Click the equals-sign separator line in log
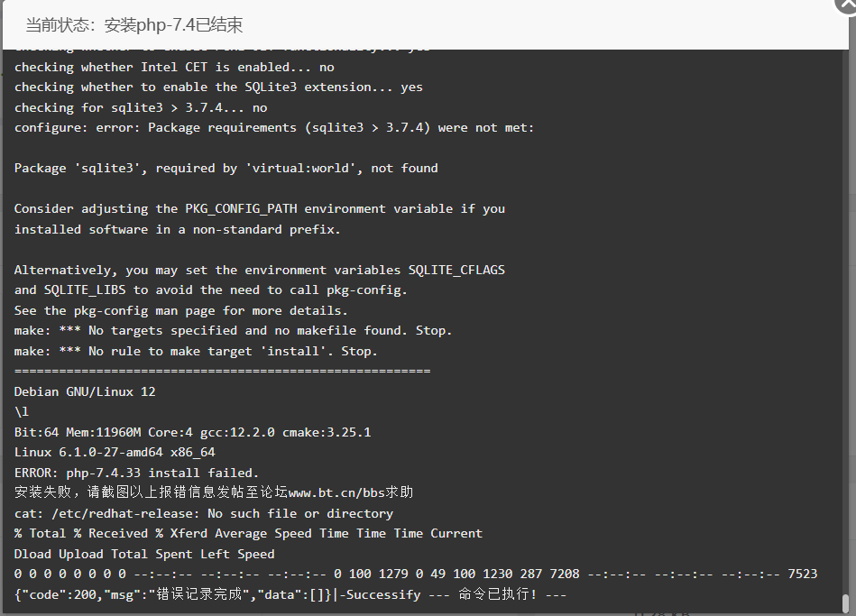Screen dimensions: 856x616 click(x=222, y=372)
